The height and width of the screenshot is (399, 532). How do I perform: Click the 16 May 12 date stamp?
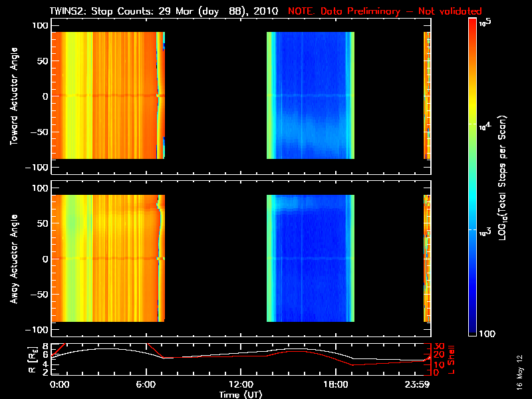coord(518,376)
